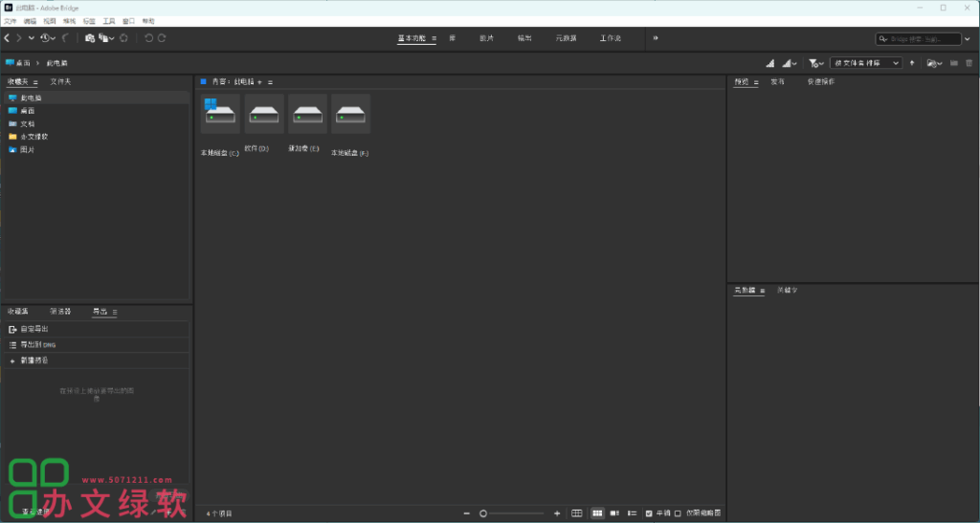This screenshot has height=523, width=980.
Task: Select 图片 in favorites list
Action: (x=97, y=150)
